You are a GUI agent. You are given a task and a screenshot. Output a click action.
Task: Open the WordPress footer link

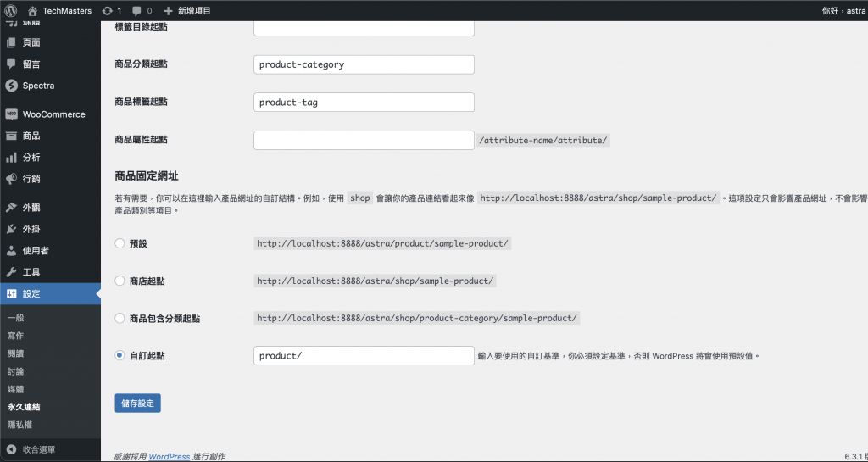coord(170,456)
